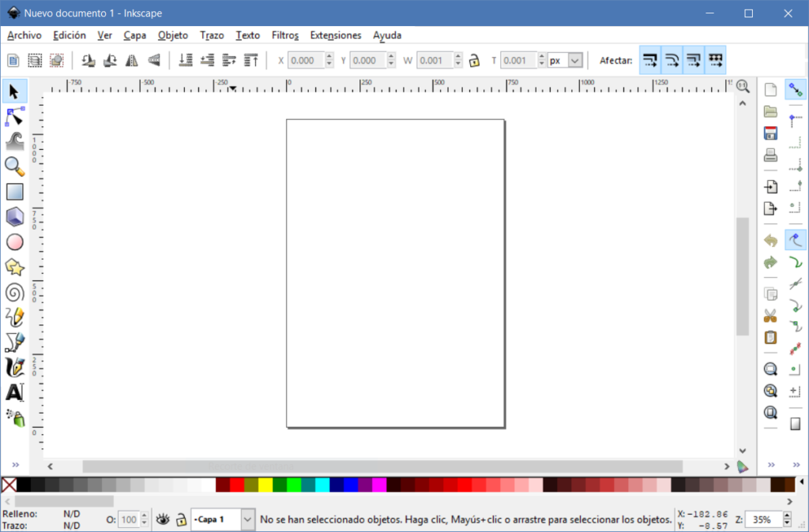Open the Filtros menu
This screenshot has height=532, width=809.
coord(284,36)
